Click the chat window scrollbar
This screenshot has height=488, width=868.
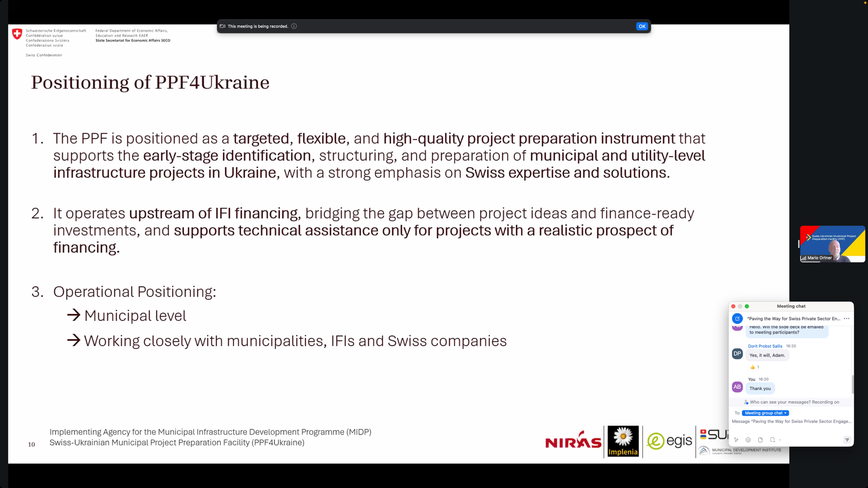(x=852, y=384)
